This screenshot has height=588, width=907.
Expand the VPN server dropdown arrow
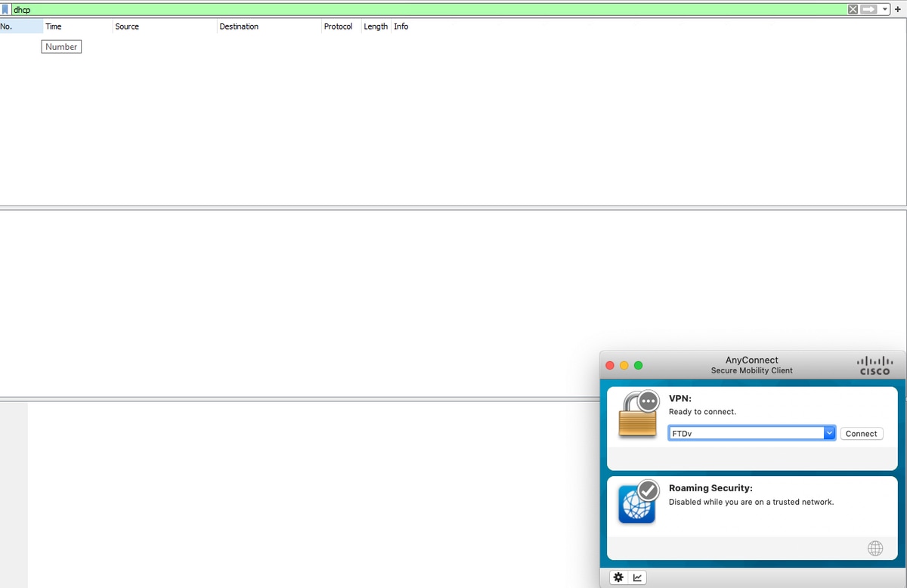(x=830, y=434)
